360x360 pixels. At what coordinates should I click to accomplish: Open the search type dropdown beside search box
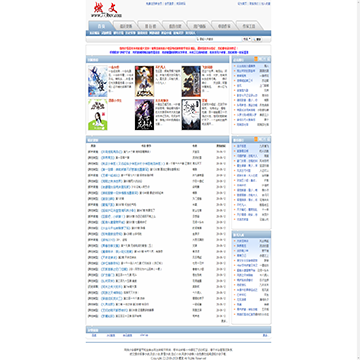coord(246,39)
